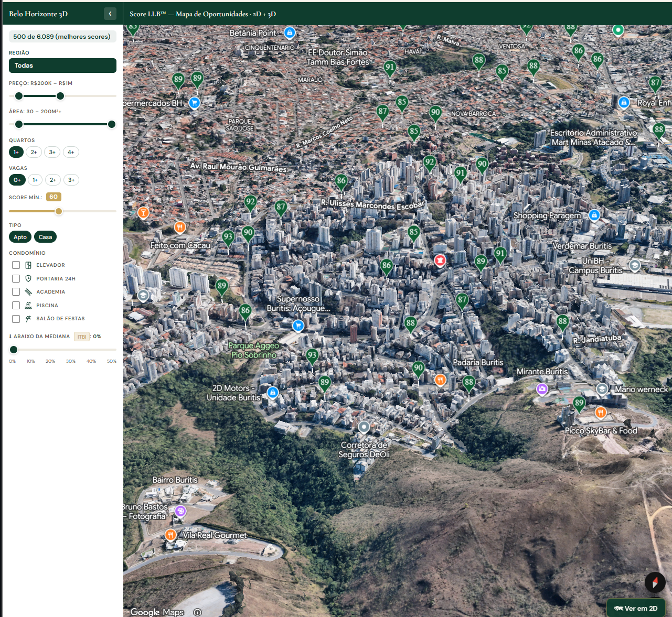This screenshot has width=672, height=617.
Task: Select Apto property type
Action: click(20, 237)
